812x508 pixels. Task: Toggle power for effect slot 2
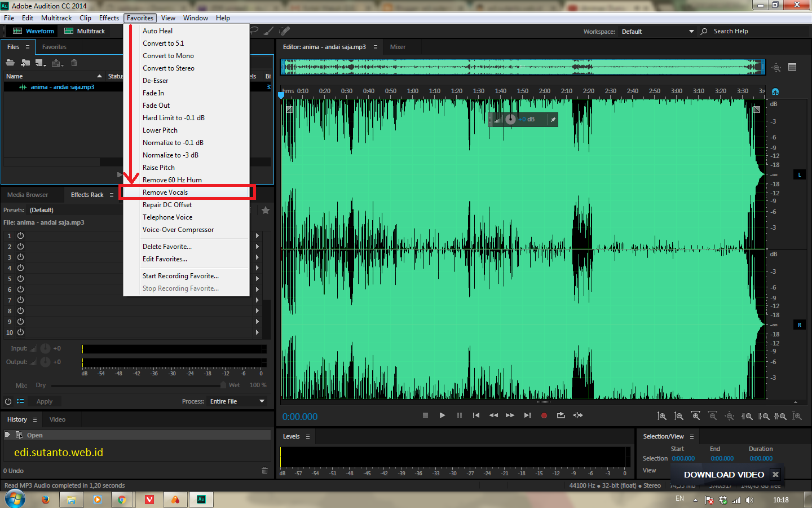click(20, 247)
